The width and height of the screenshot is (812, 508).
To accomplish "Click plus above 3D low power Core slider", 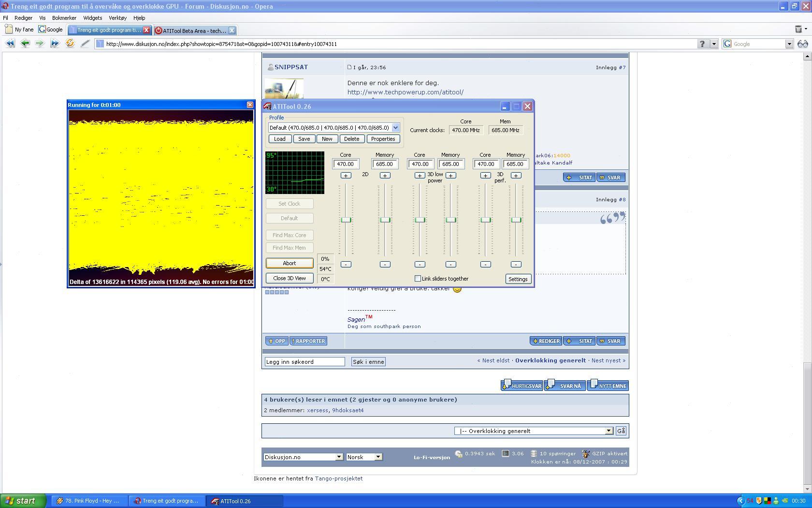I will 420,175.
